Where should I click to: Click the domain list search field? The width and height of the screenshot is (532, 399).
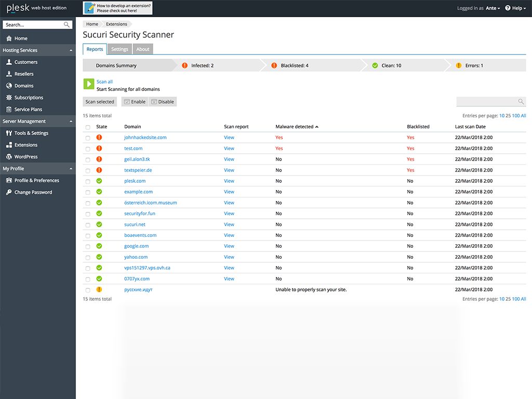pos(487,102)
